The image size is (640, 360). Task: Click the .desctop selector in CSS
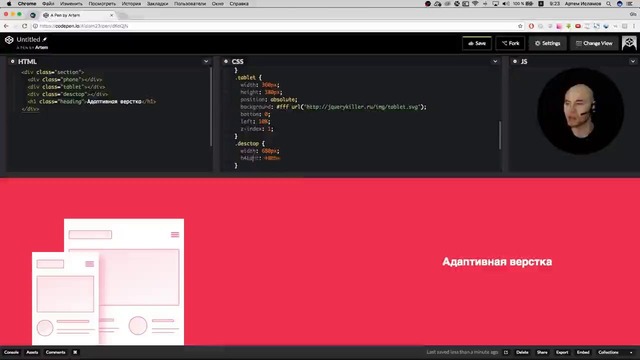248,144
